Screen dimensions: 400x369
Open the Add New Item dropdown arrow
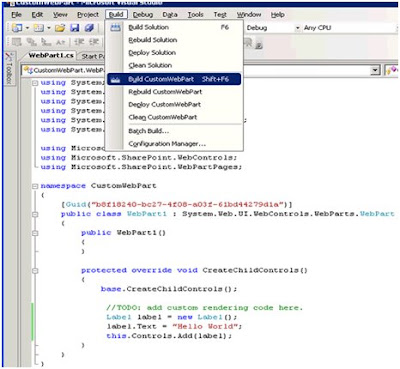coord(49,28)
